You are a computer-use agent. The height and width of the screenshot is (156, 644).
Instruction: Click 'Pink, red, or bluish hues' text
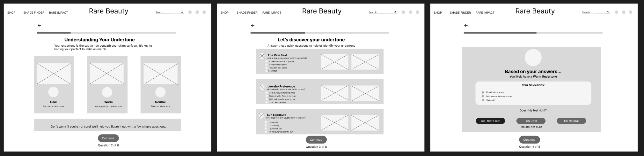tap(53, 106)
